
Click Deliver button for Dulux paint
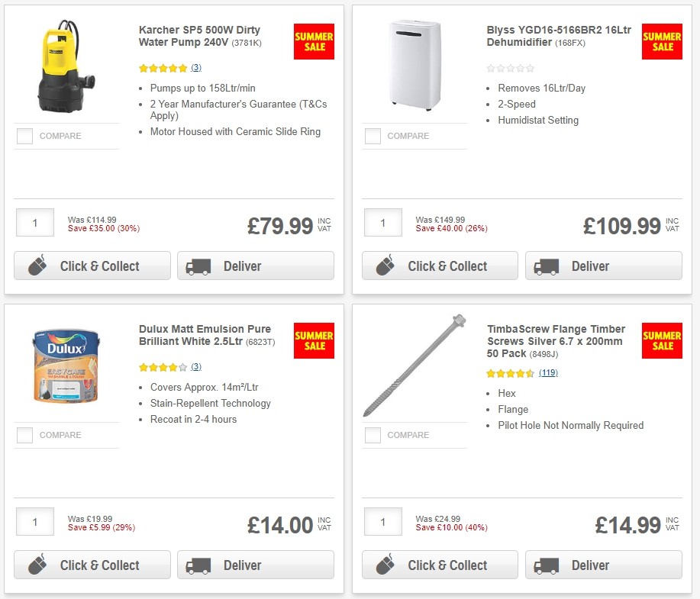255,565
